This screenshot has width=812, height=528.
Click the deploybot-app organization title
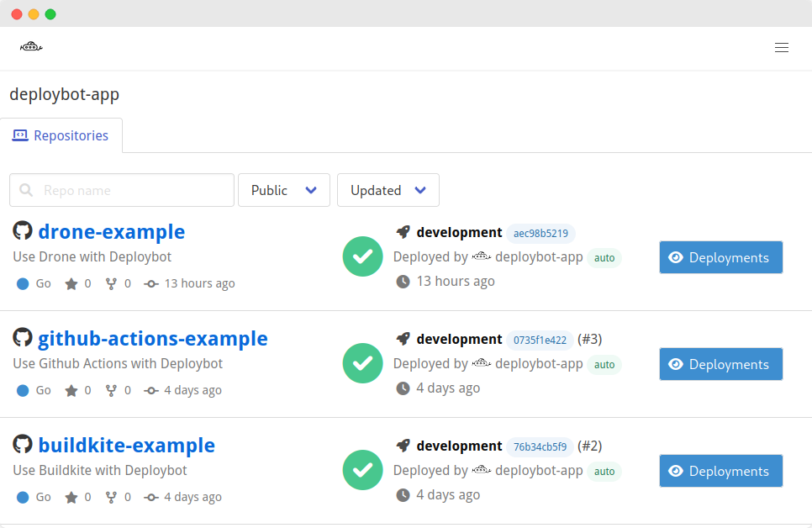64,94
